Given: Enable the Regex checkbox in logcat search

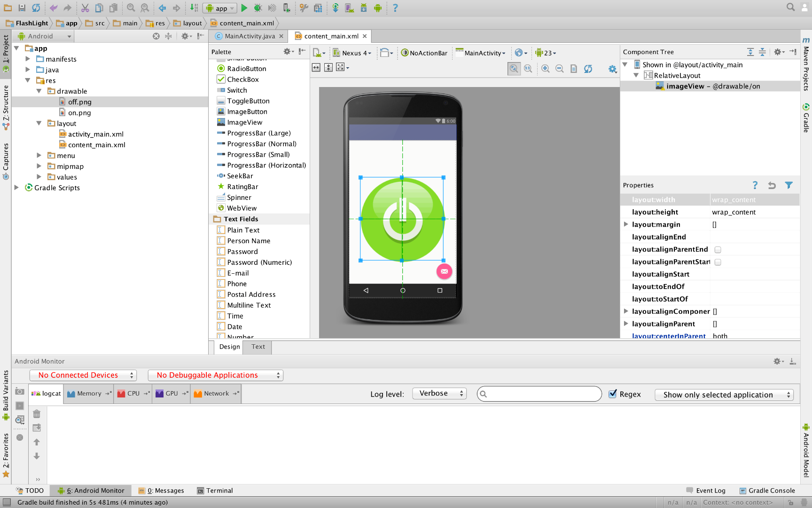Looking at the screenshot, I should coord(613,394).
